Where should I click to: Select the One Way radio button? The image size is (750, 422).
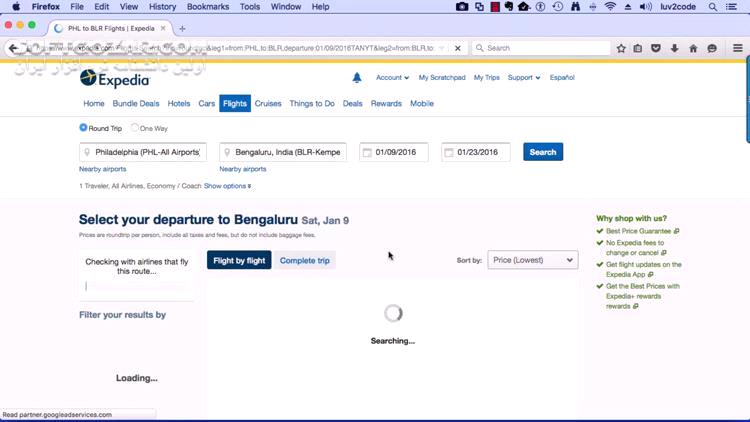[x=134, y=128]
